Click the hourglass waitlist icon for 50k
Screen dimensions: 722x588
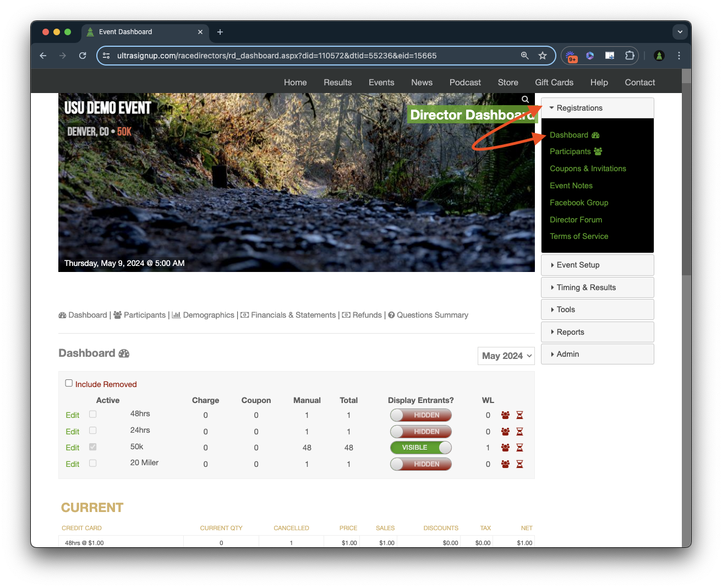pyautogui.click(x=519, y=448)
